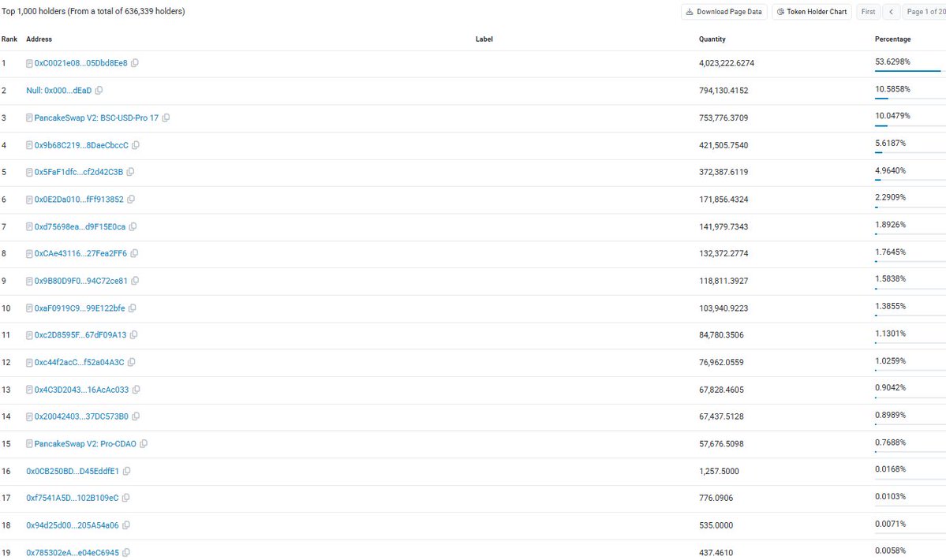Open holder 0xC0021e08...05Dbd8Ee8

(80, 62)
